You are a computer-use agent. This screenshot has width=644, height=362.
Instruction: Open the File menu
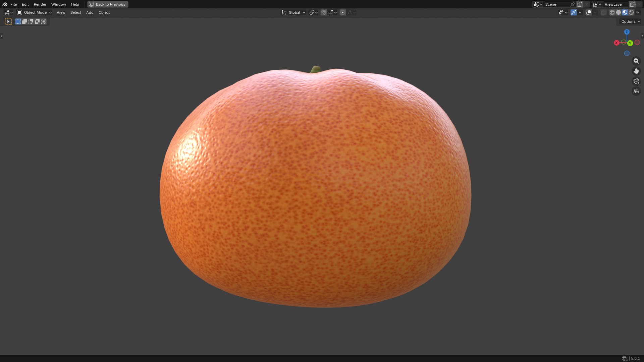[x=13, y=4]
